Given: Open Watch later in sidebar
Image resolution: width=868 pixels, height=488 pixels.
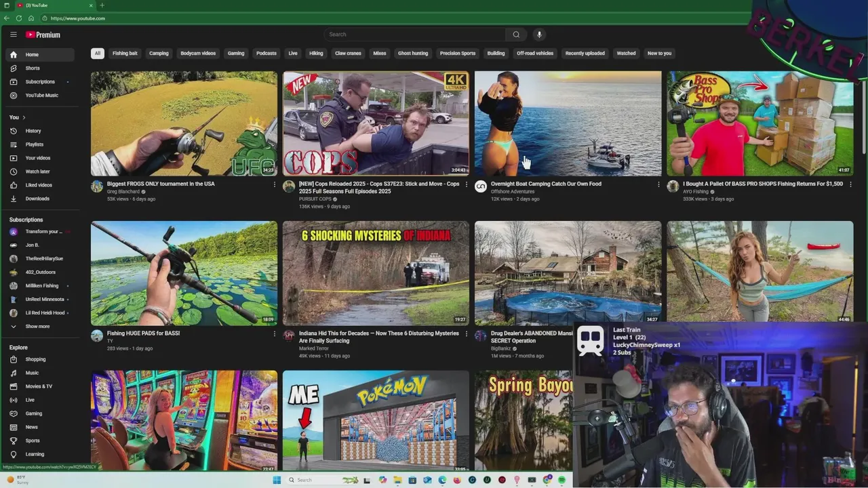Looking at the screenshot, I should pos(41,171).
